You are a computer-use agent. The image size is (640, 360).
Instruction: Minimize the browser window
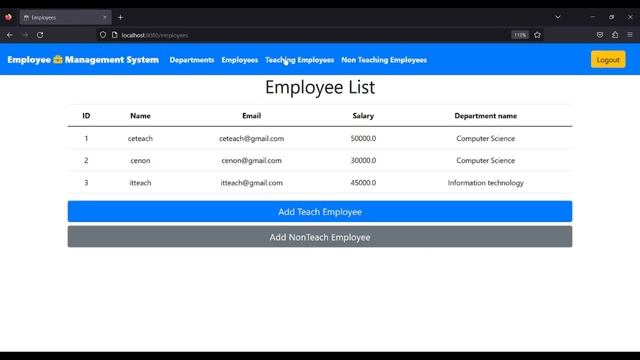pos(592,17)
